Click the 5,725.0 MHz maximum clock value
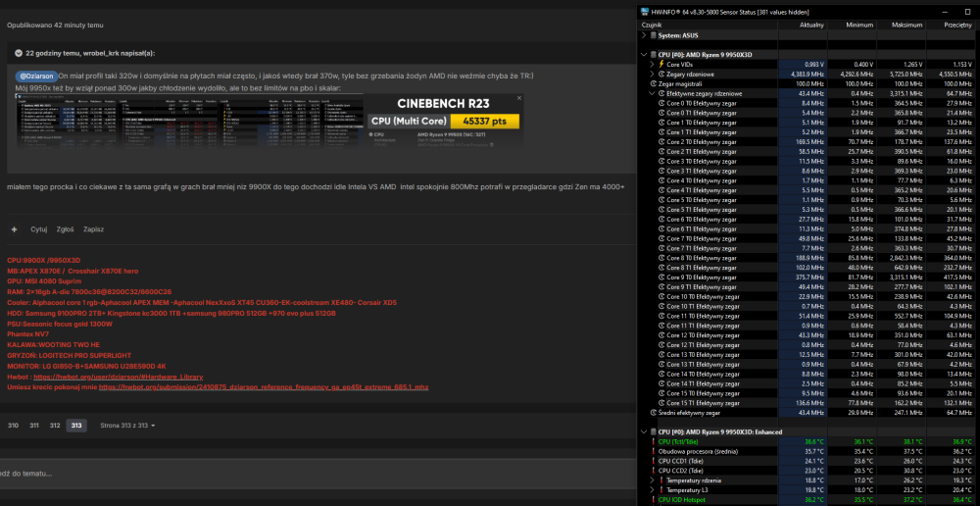The width and height of the screenshot is (980, 506). [906, 74]
